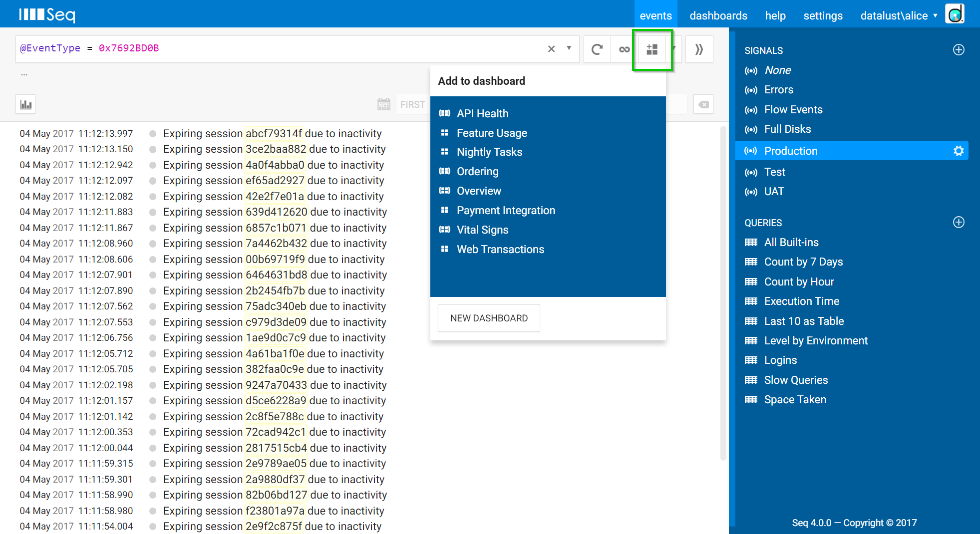Click level dot of 11:12:05.712 event
Viewport: 980px width, 534px height.
(x=153, y=354)
